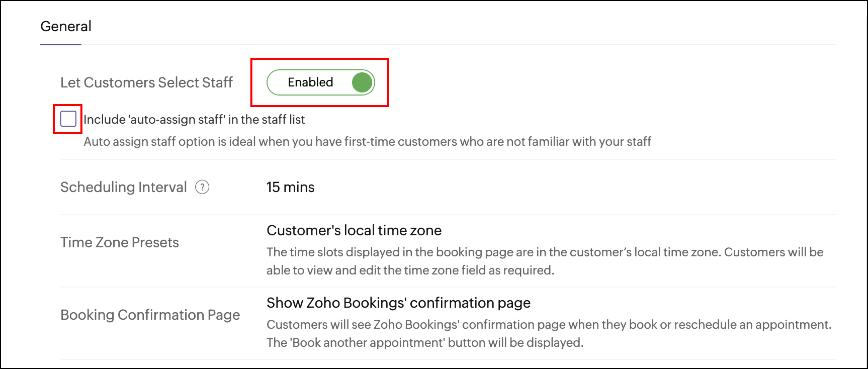Click the Let Customers Select Staff label
The height and width of the screenshot is (369, 868).
(x=147, y=82)
